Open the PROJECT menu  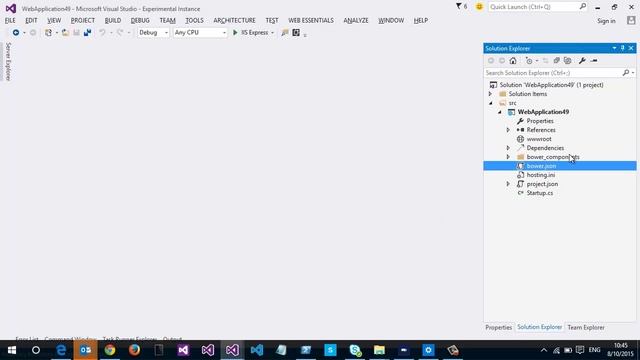(x=83, y=20)
